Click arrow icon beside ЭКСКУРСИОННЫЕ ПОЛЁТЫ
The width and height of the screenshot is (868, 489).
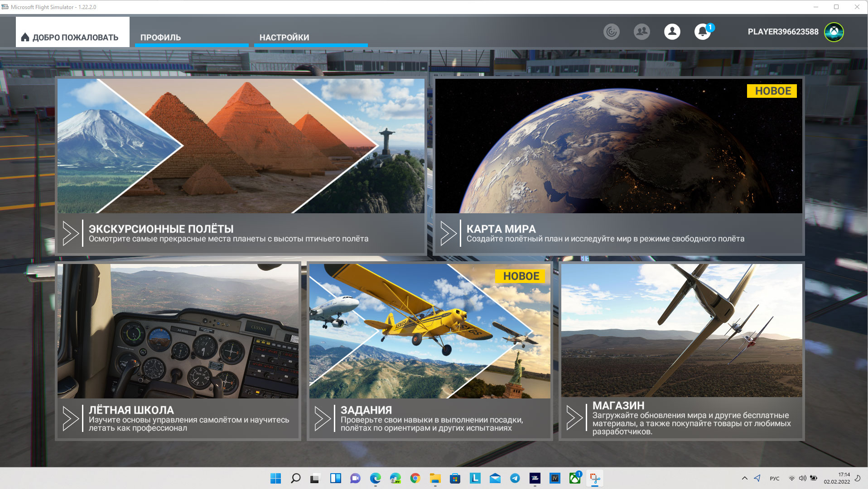click(x=71, y=233)
